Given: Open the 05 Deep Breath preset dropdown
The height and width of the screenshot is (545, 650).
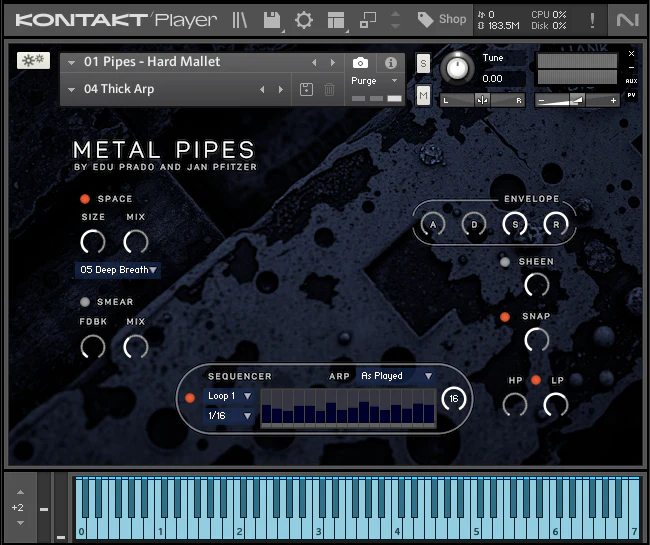Looking at the screenshot, I should tap(118, 270).
